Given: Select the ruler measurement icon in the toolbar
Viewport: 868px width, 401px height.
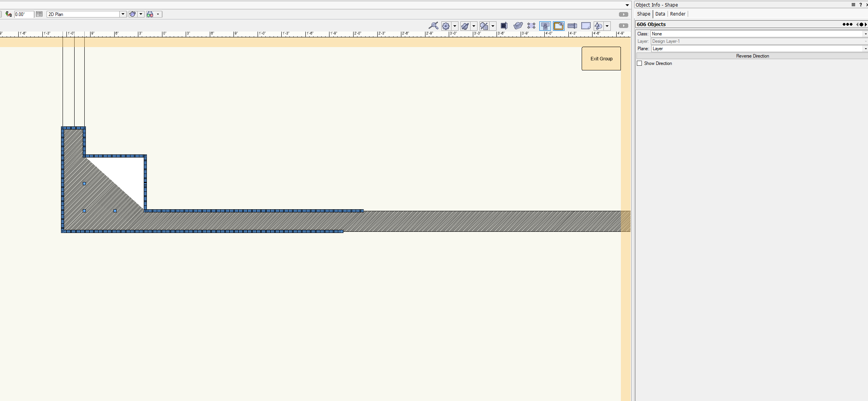Looking at the screenshot, I should click(572, 26).
